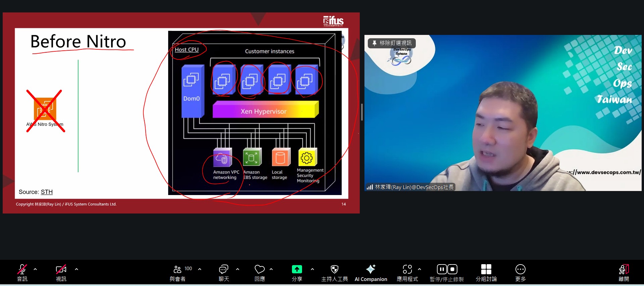Open the participants panel
The height and width of the screenshot is (286, 644).
(178, 270)
